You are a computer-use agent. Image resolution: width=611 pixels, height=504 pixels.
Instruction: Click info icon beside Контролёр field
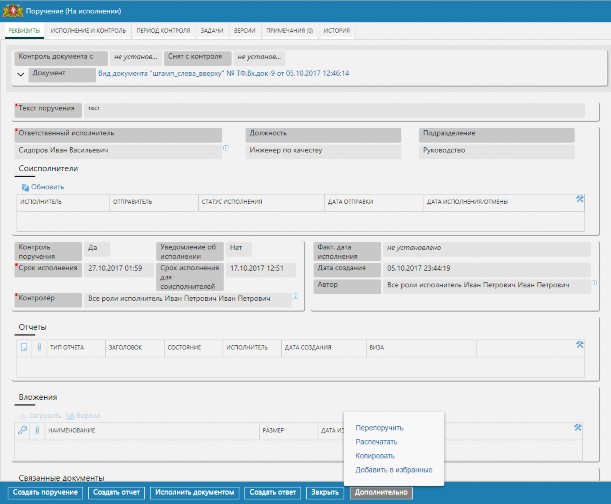(x=295, y=296)
